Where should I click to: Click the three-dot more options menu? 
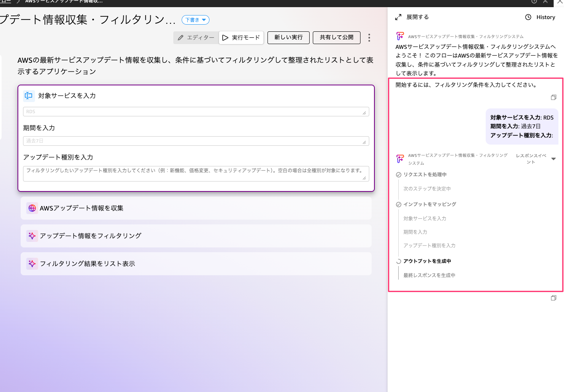[x=369, y=38]
